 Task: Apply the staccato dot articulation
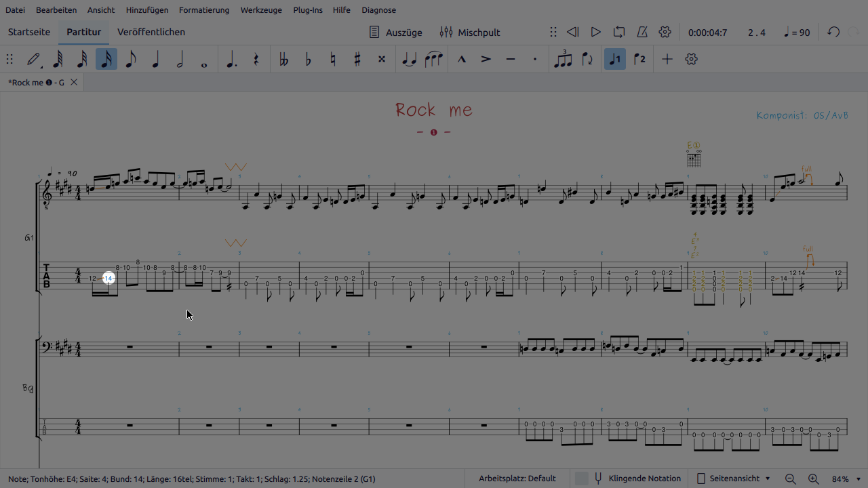[x=535, y=60]
